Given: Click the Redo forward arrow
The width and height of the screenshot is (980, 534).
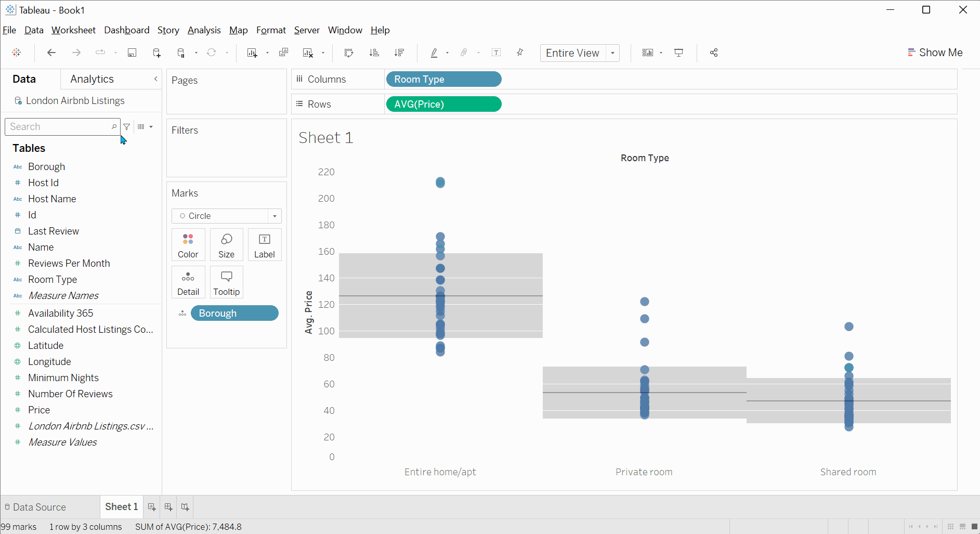Looking at the screenshot, I should [76, 53].
